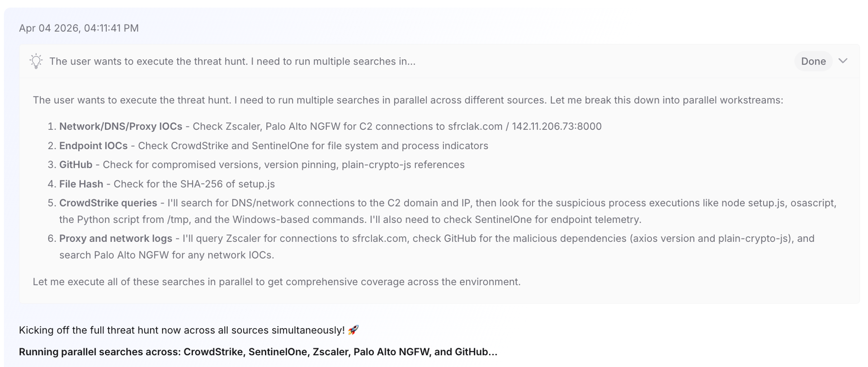Select the Network/DNS/Proxy IOCs list item

(x=330, y=126)
